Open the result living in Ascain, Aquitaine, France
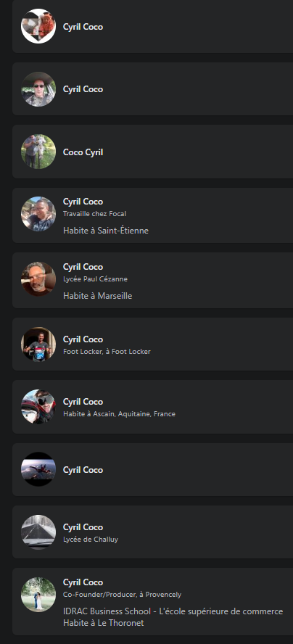This screenshot has width=293, height=644. point(152,407)
